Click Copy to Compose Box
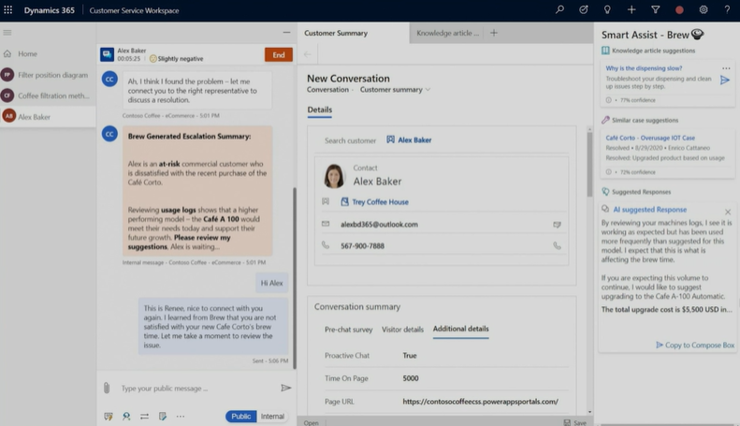The width and height of the screenshot is (740, 426). click(695, 345)
